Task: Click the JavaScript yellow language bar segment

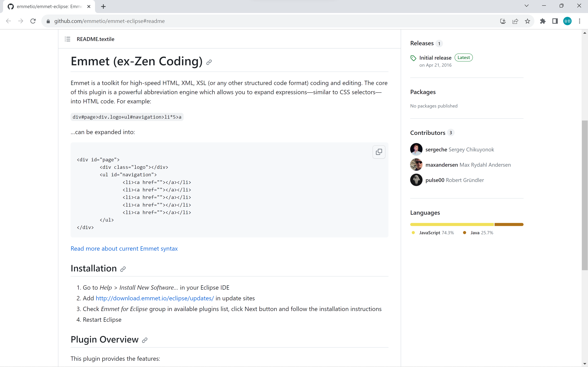Action: pos(452,224)
